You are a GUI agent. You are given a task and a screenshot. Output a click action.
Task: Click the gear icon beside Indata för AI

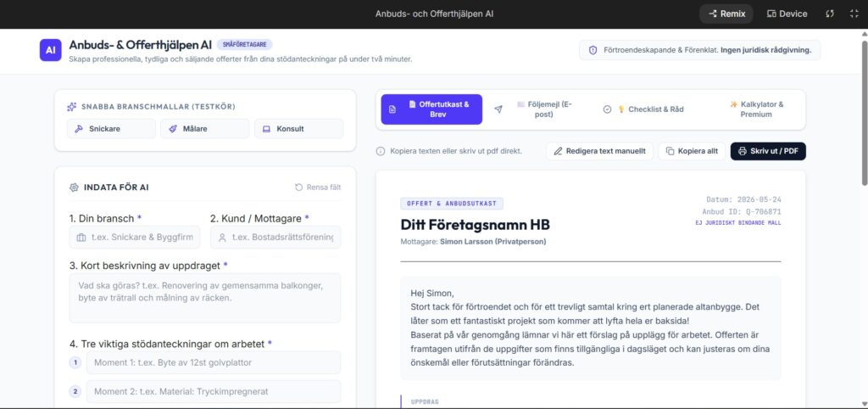[75, 188]
